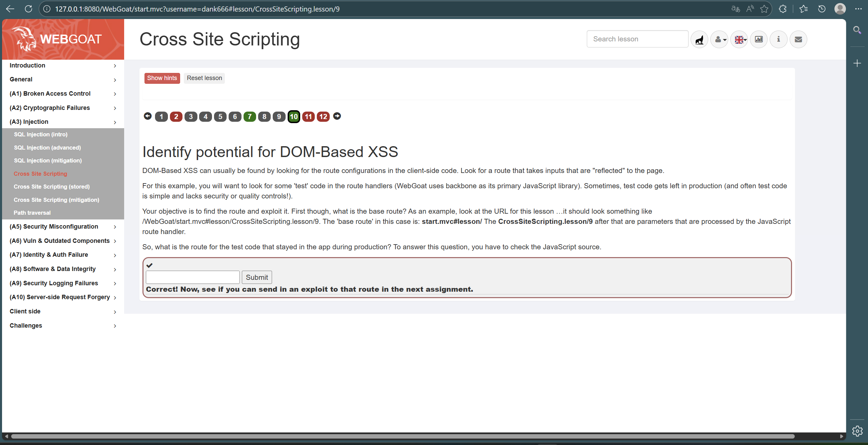This screenshot has height=445, width=868.
Task: Expand the Introduction menu category
Action: (x=63, y=65)
